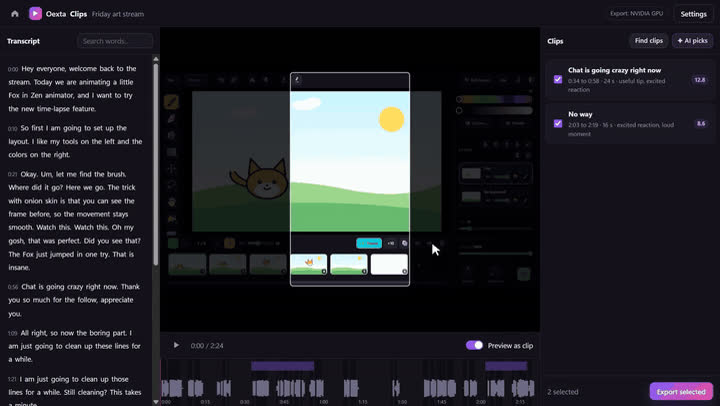The height and width of the screenshot is (406, 720).
Task: Jump to transcript timestamp 0:00
Action: 13,69
